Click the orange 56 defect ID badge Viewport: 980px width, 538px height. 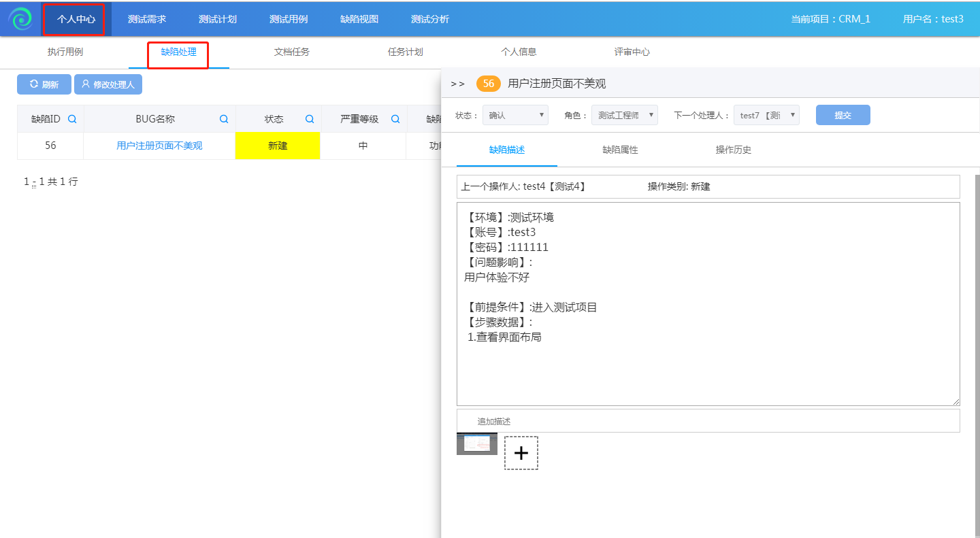[x=488, y=84]
